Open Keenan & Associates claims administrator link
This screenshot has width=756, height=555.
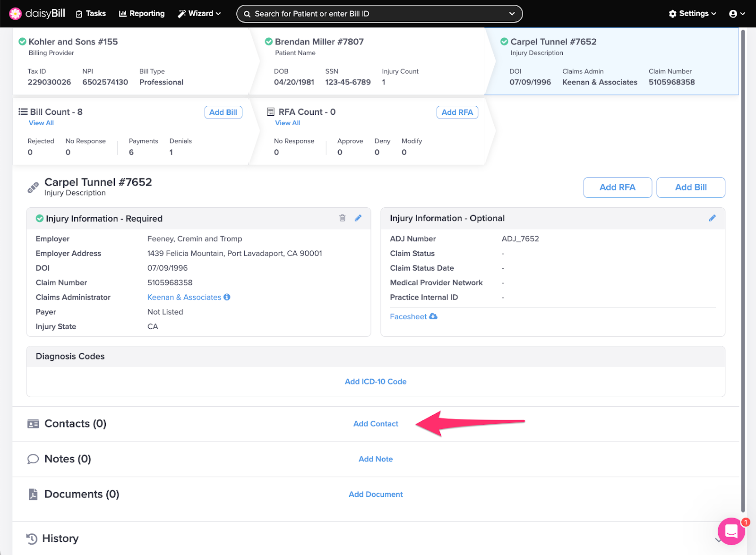184,297
